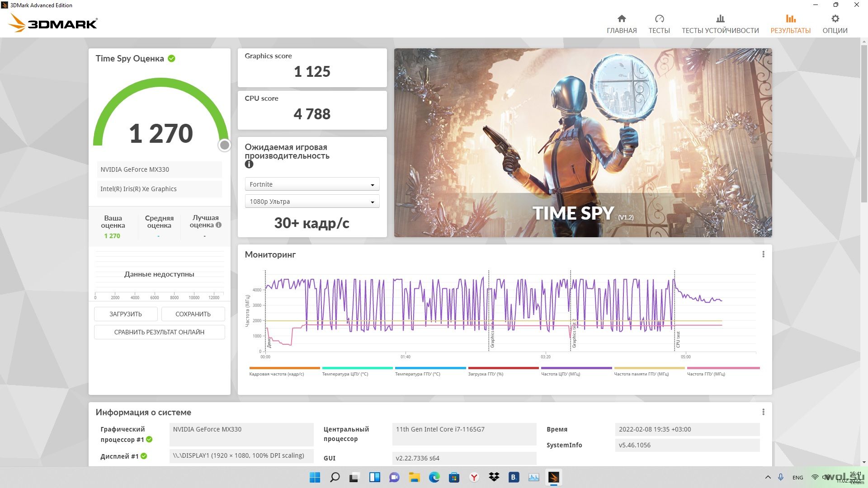Click the ЗАГРУЗИТЬ button
The image size is (868, 488).
[126, 314]
